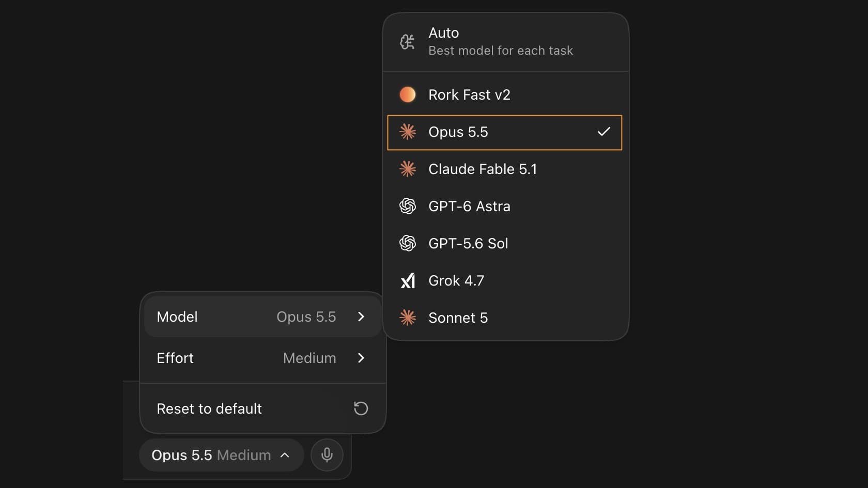This screenshot has width=868, height=488.
Task: Click Reset to default
Action: coord(262,408)
